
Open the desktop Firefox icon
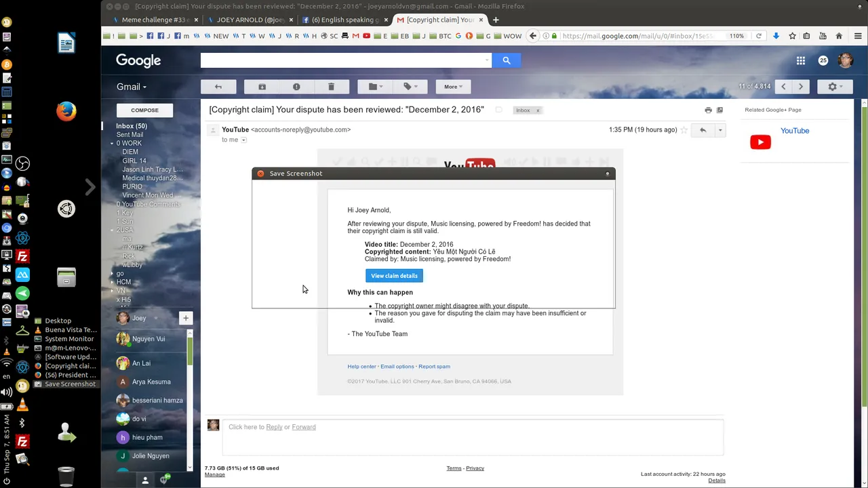(66, 111)
